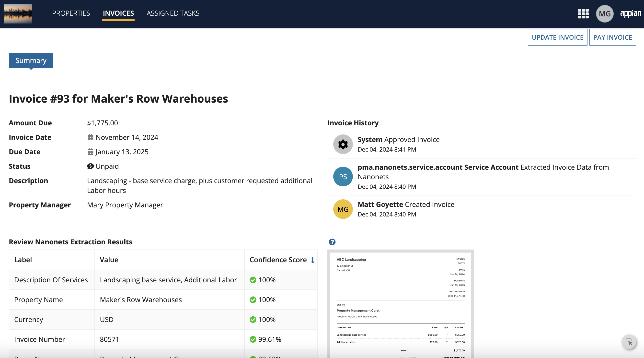
Task: Click the skyline site logo image
Action: tap(18, 13)
